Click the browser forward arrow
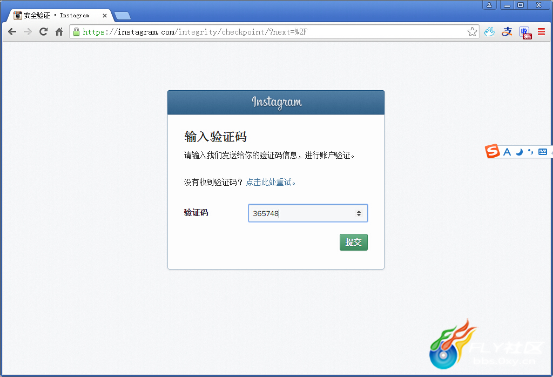 coord(28,32)
